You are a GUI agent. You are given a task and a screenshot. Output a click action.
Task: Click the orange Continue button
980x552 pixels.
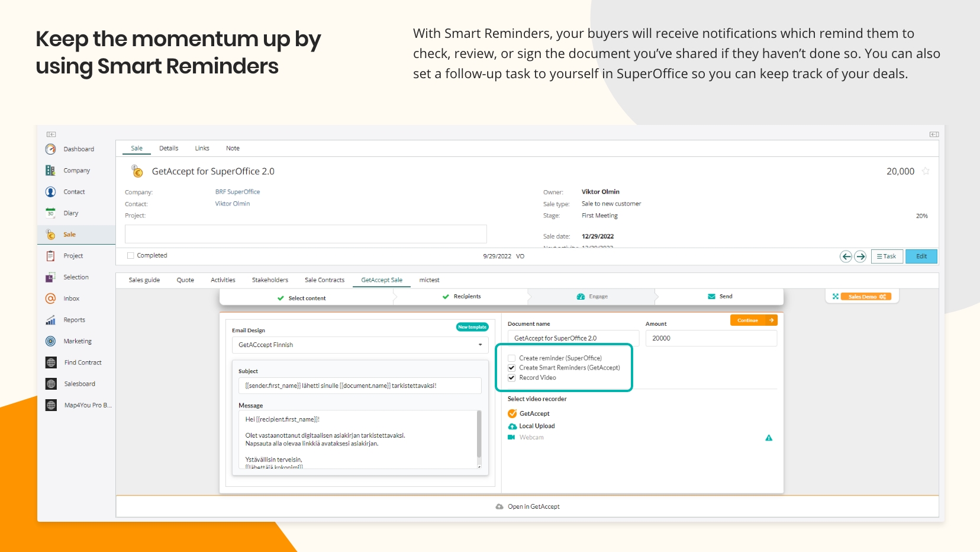pyautogui.click(x=753, y=320)
